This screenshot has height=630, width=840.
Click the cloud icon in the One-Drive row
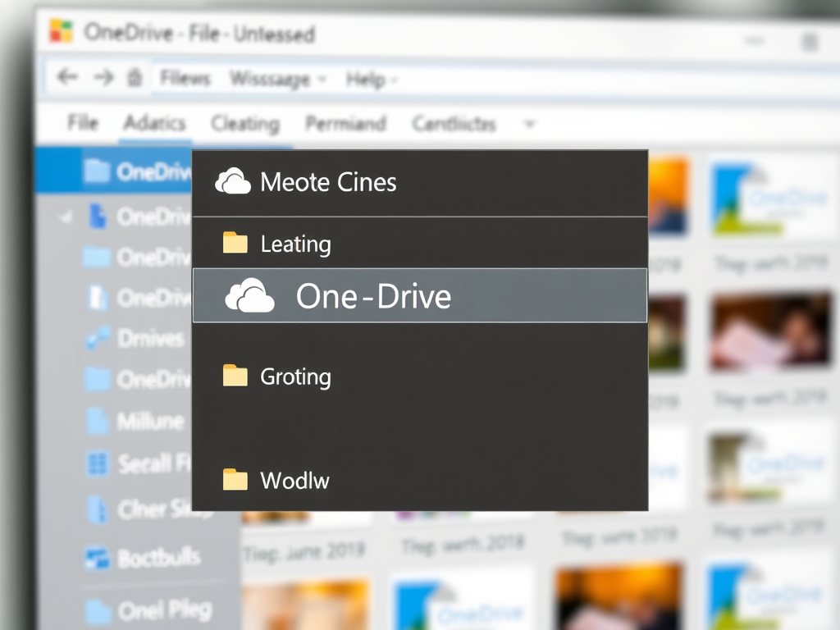[249, 295]
